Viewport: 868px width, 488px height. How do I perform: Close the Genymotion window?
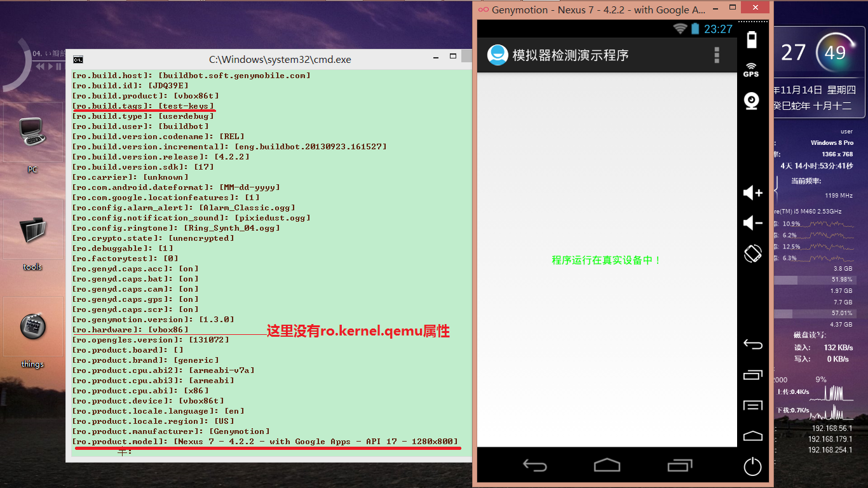coord(756,8)
